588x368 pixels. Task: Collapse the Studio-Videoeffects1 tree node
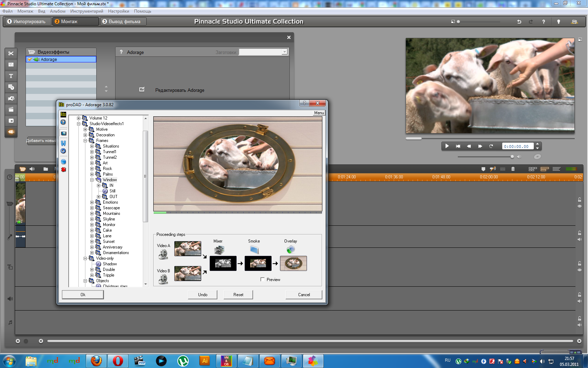coord(78,124)
